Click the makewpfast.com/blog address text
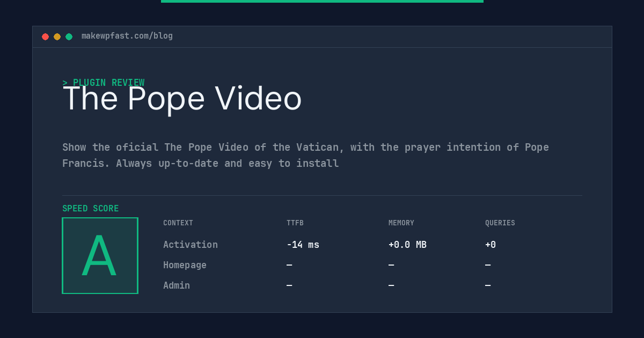Viewport: 644px width, 338px height. tap(127, 36)
